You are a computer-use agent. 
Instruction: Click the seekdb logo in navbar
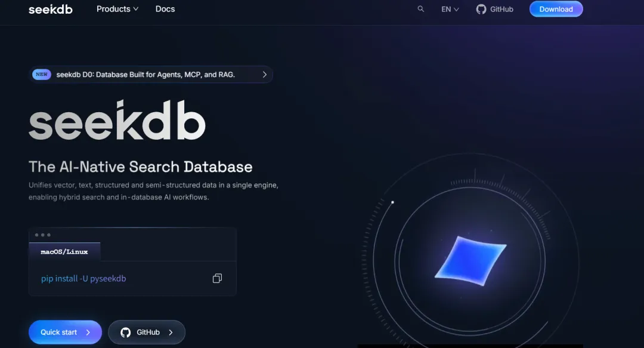(x=51, y=9)
